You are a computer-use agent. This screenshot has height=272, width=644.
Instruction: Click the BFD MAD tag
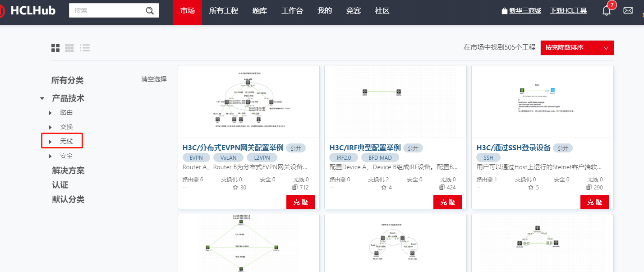click(x=380, y=157)
